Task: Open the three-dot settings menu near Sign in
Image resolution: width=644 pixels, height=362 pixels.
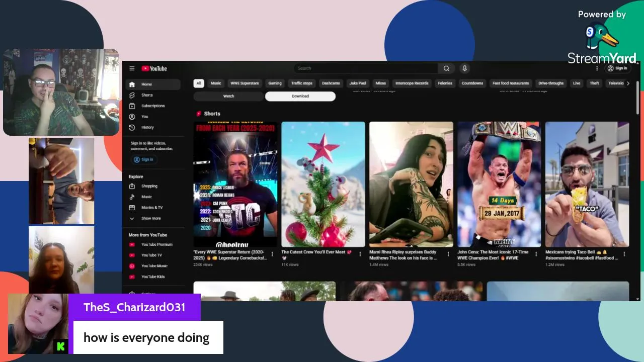Action: tap(597, 68)
